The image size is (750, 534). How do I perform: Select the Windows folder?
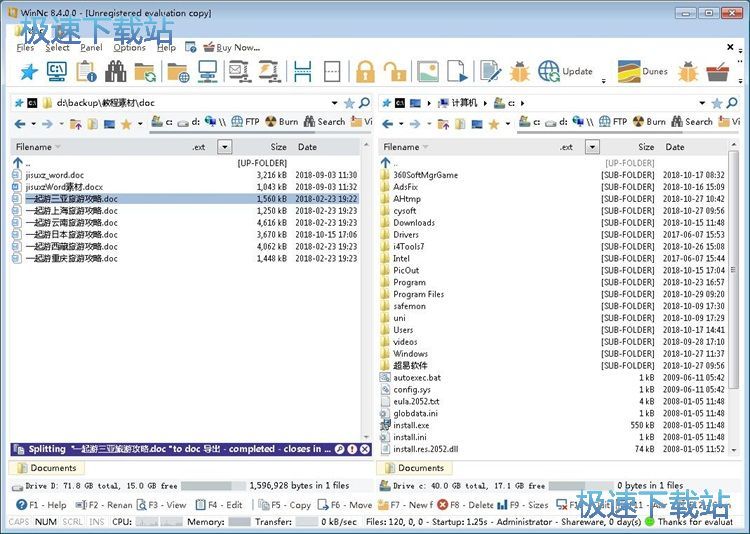click(553, 354)
